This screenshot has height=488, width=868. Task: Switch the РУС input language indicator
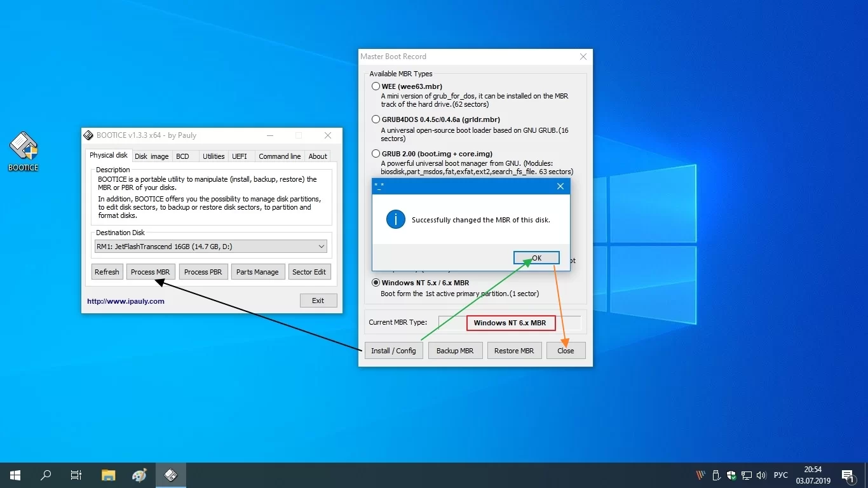781,475
